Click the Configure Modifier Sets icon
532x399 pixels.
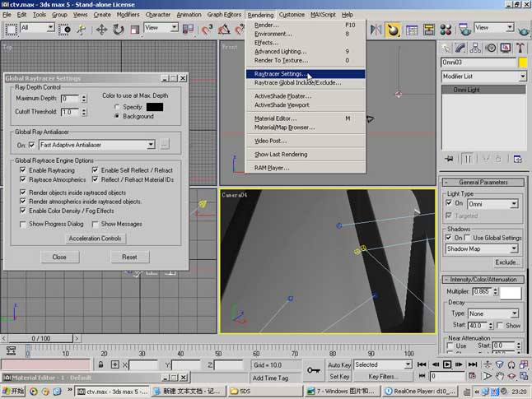(x=517, y=159)
